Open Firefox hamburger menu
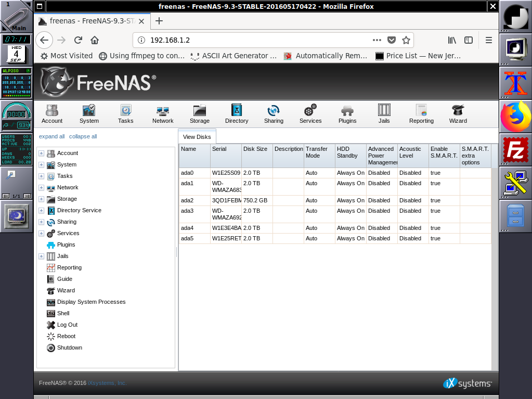532x399 pixels. [488, 40]
